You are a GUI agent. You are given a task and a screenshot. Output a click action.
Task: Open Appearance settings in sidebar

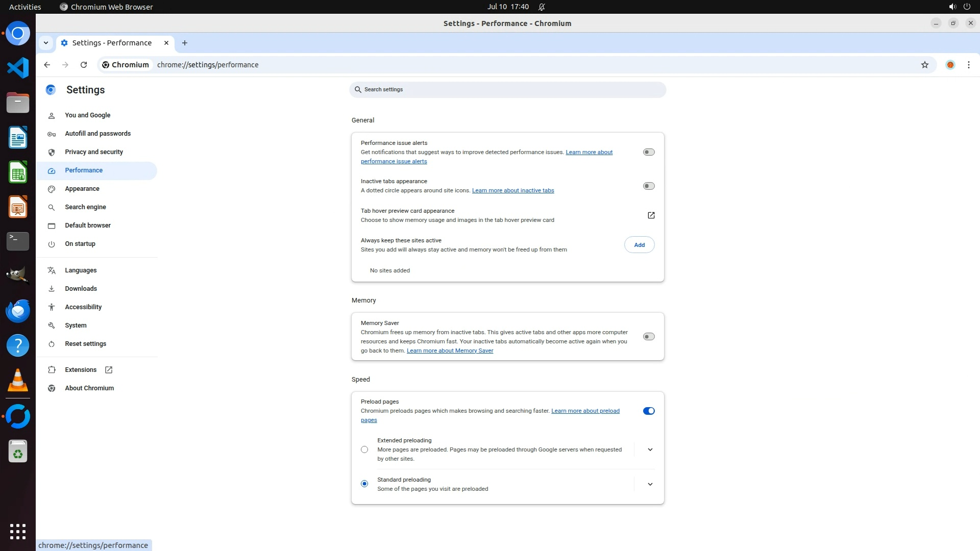tap(82, 189)
